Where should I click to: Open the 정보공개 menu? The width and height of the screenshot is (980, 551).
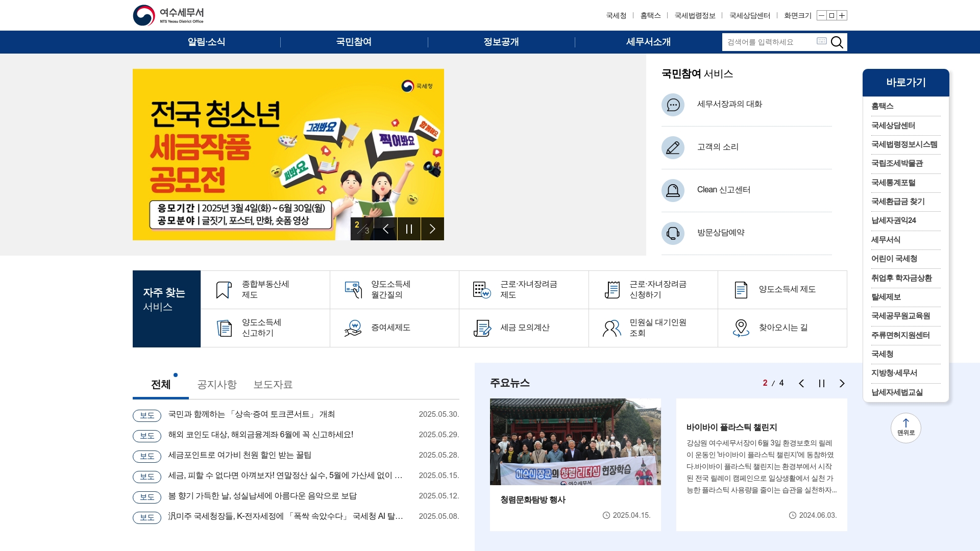coord(501,42)
